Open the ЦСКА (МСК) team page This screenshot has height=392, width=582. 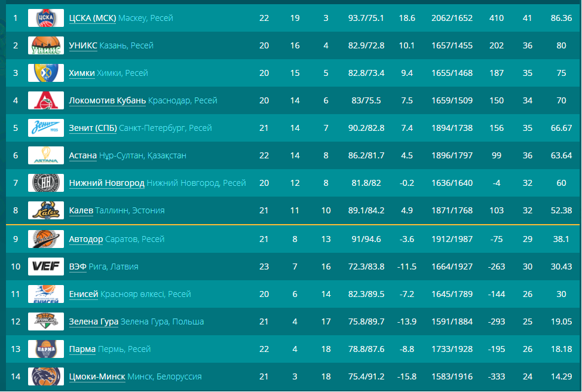coord(93,18)
